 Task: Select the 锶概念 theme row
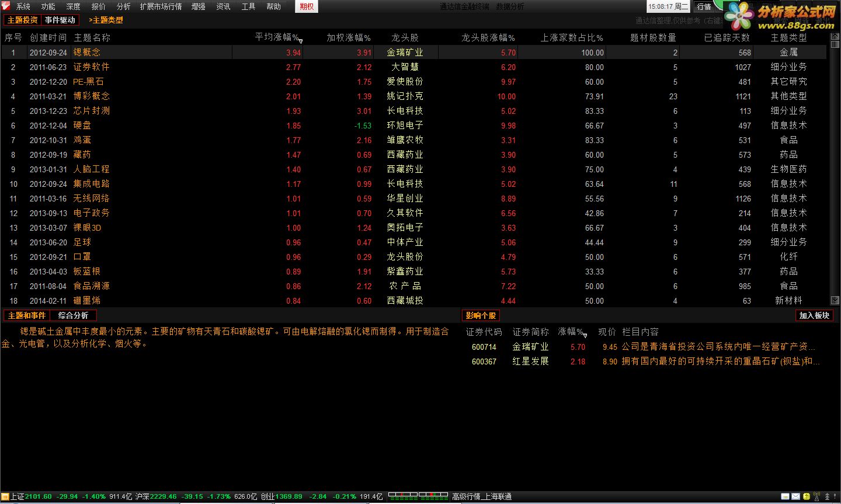[x=414, y=53]
